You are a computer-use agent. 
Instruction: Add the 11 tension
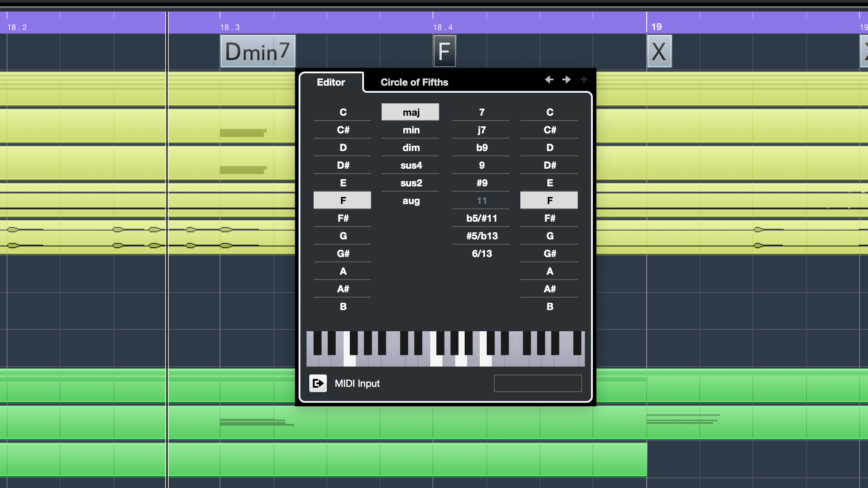pos(481,200)
